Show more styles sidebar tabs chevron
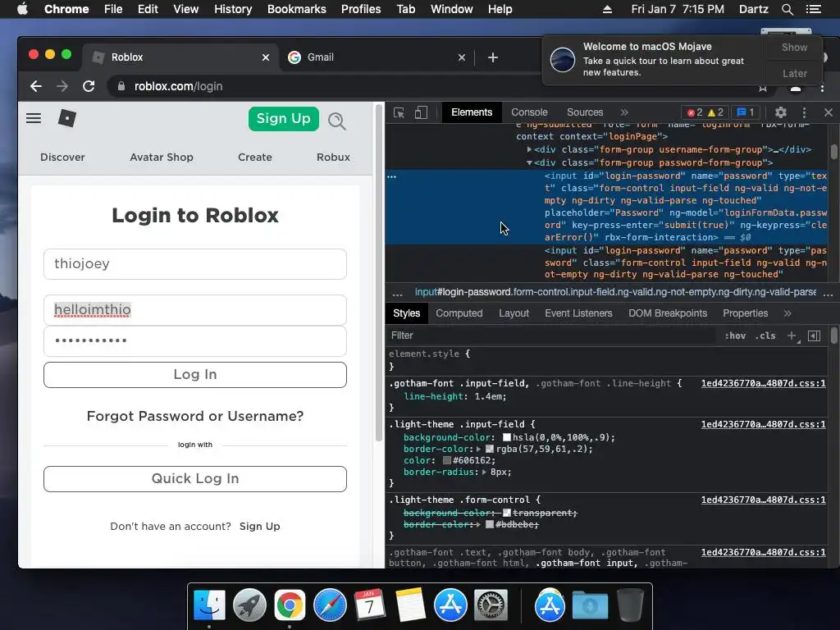840x630 pixels. pos(787,313)
